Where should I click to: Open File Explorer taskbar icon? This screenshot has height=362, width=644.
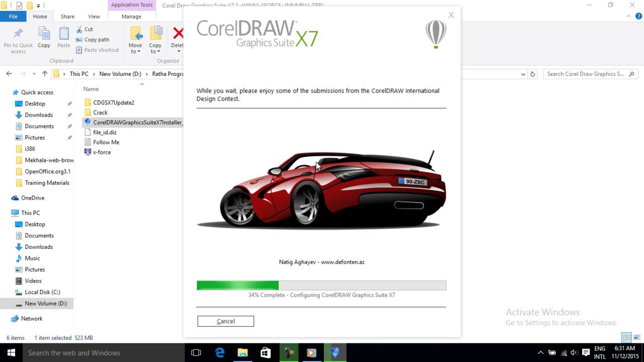243,352
